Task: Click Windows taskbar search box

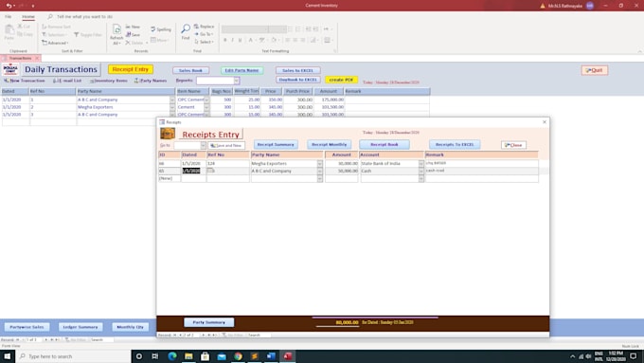Action: click(x=73, y=356)
